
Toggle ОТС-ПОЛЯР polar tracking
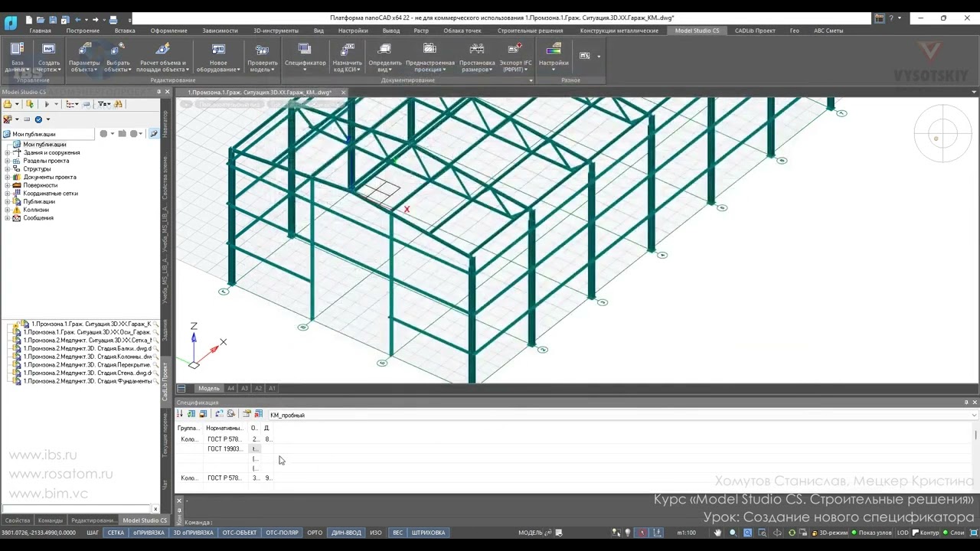coord(282,533)
